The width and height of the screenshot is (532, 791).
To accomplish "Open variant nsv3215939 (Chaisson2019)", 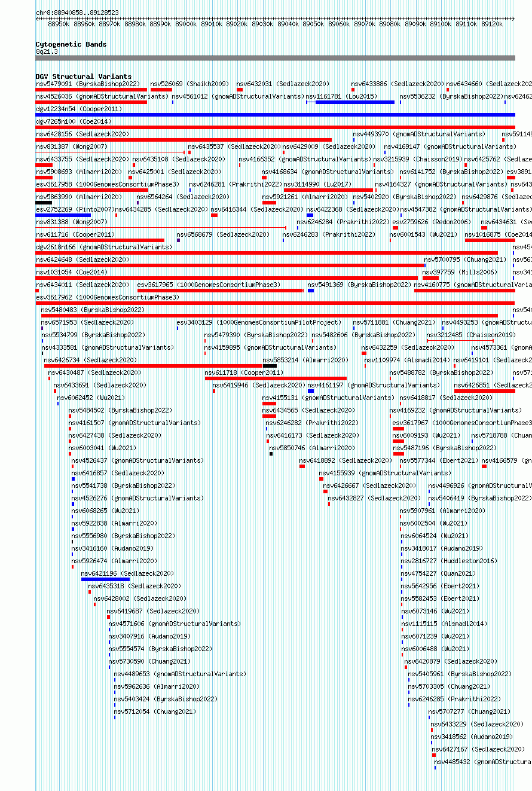I will (x=418, y=160).
